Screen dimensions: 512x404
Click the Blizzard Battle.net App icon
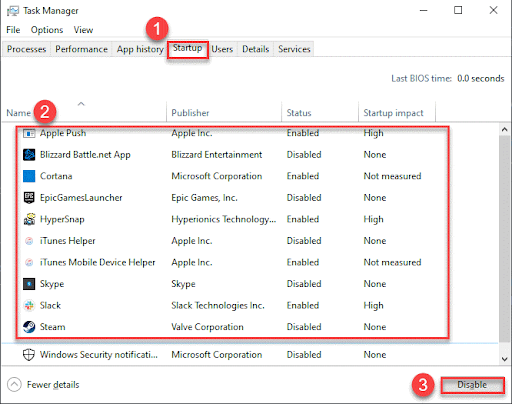click(29, 155)
